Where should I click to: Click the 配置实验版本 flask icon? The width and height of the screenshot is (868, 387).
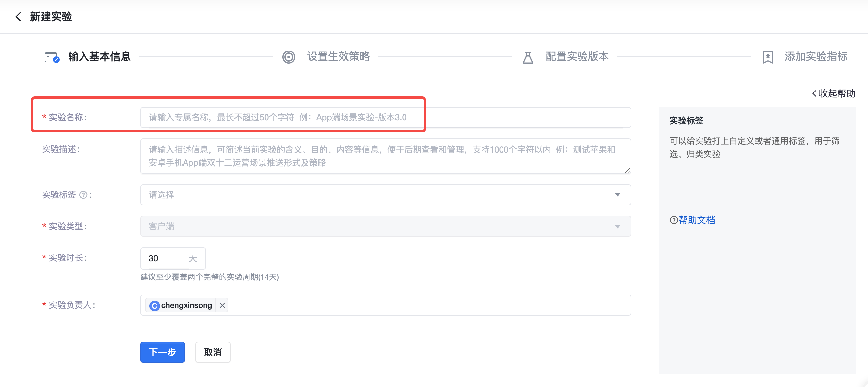(528, 57)
